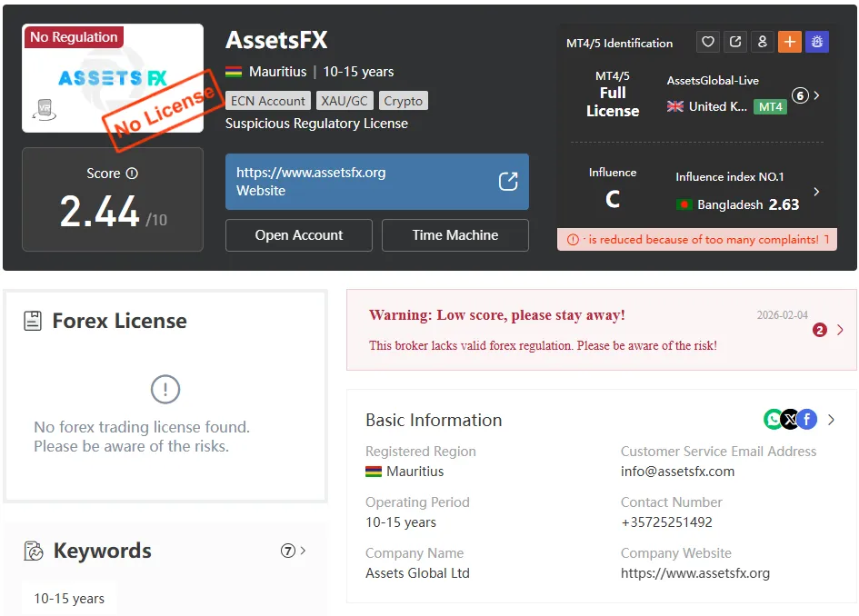Click the AssetsFX logo thumbnail
The image size is (859, 616).
click(x=113, y=78)
